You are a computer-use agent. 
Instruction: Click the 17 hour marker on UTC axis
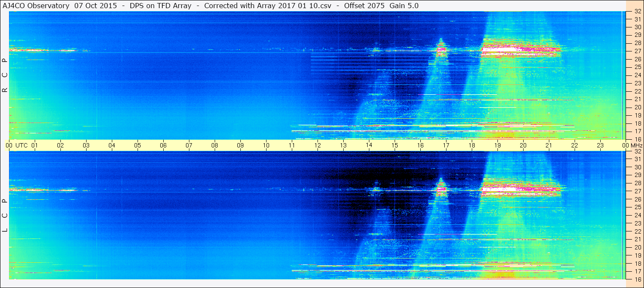pos(446,145)
